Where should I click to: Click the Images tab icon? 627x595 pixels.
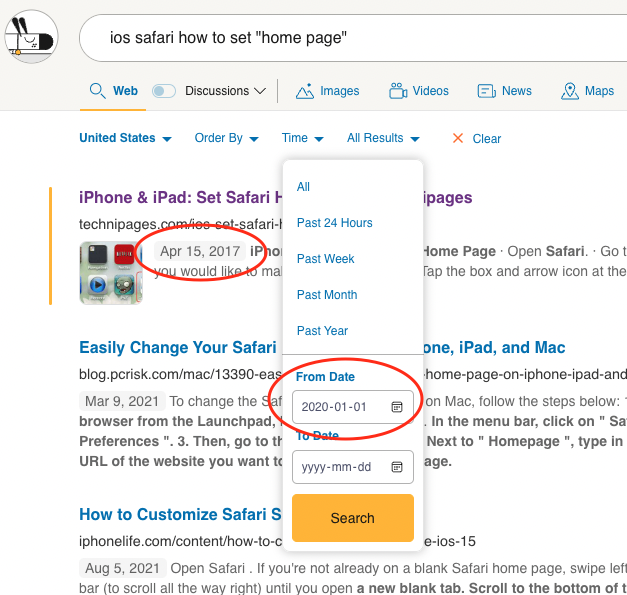(x=305, y=91)
